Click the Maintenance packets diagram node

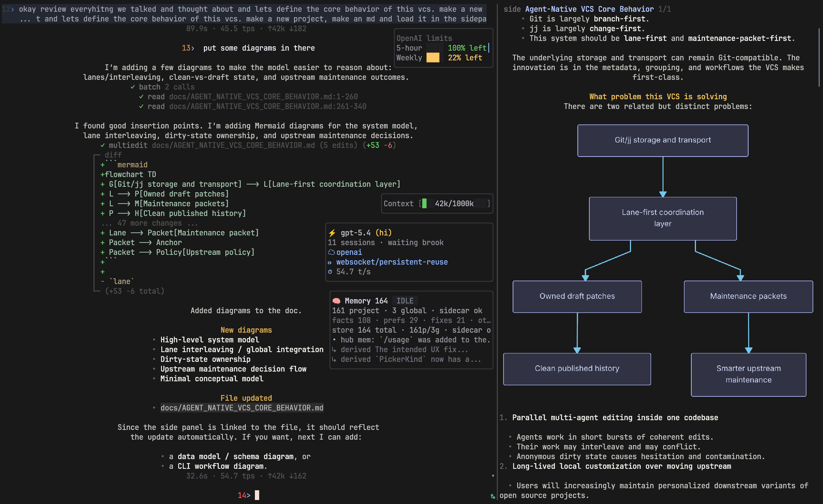748,297
